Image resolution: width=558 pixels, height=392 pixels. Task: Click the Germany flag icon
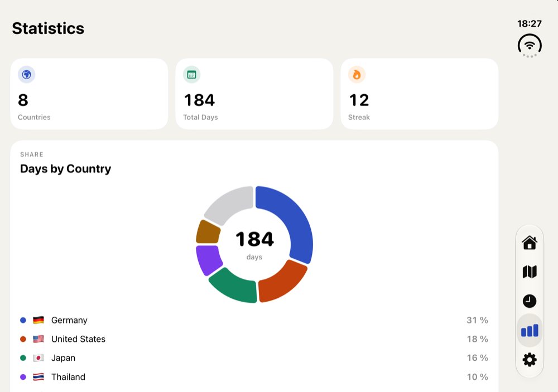39,320
